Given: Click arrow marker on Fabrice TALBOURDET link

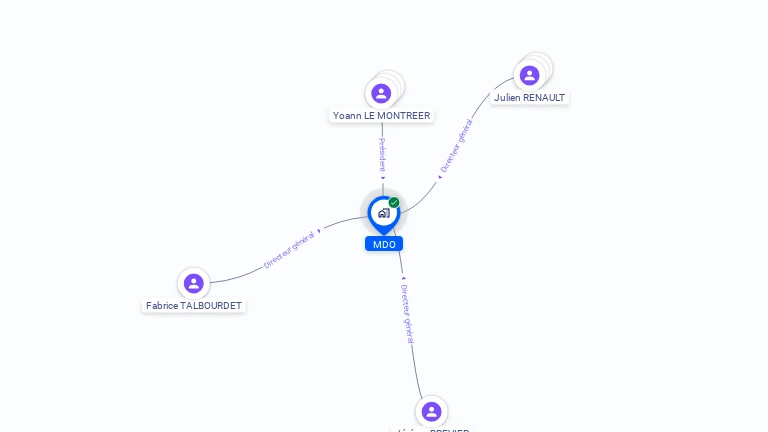Looking at the screenshot, I should pyautogui.click(x=319, y=231).
